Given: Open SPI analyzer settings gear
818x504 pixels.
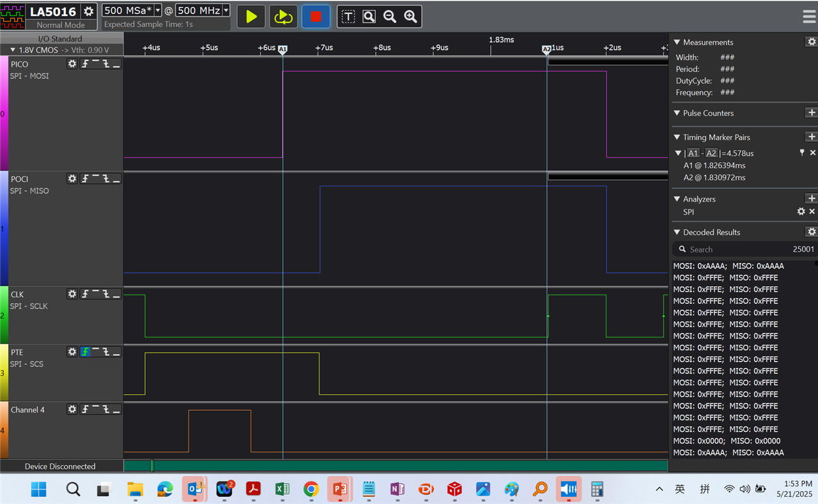Looking at the screenshot, I should coord(801,211).
